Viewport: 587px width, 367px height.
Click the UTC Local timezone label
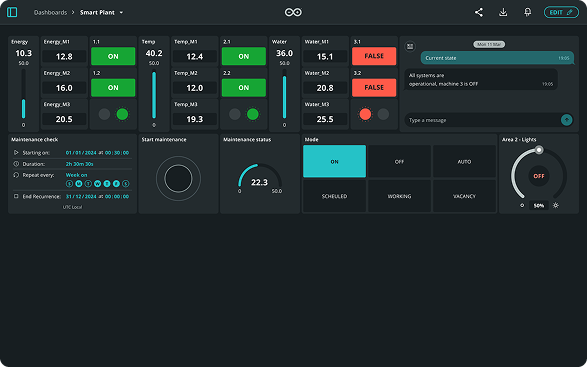[x=72, y=207]
